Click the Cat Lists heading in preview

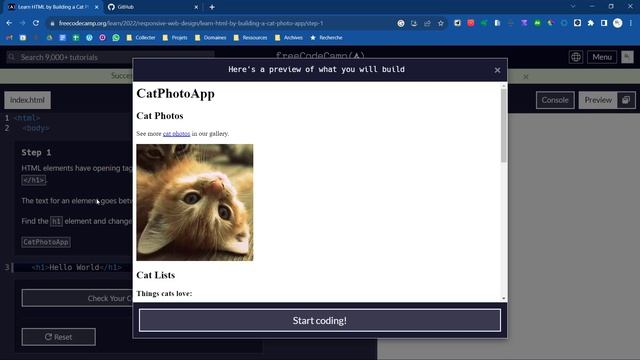[x=156, y=275]
